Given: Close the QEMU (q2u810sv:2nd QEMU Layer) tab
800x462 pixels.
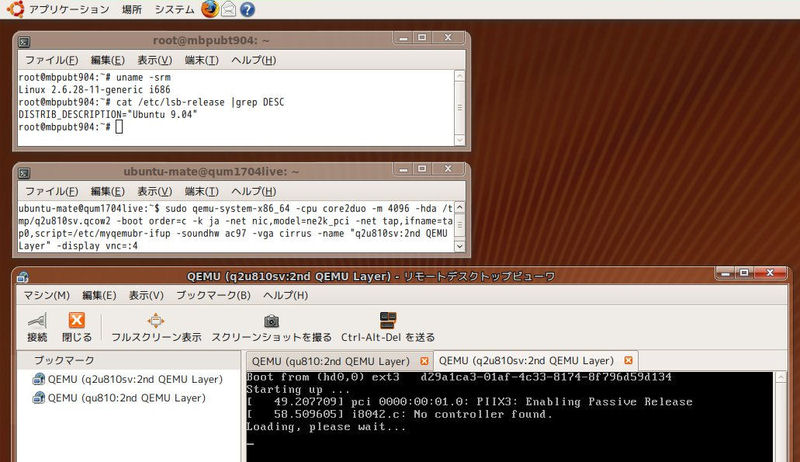Looking at the screenshot, I should (x=629, y=361).
